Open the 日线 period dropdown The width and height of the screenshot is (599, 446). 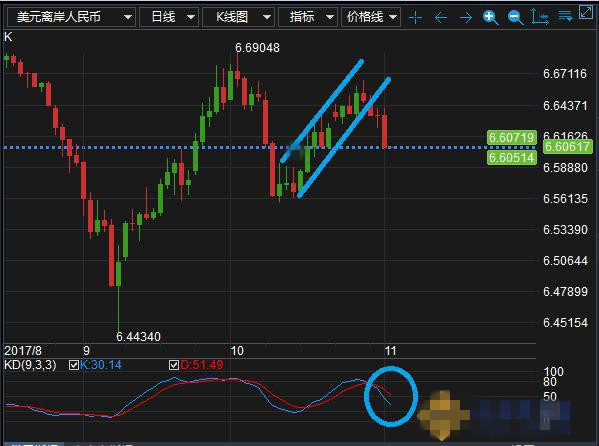[x=169, y=17]
